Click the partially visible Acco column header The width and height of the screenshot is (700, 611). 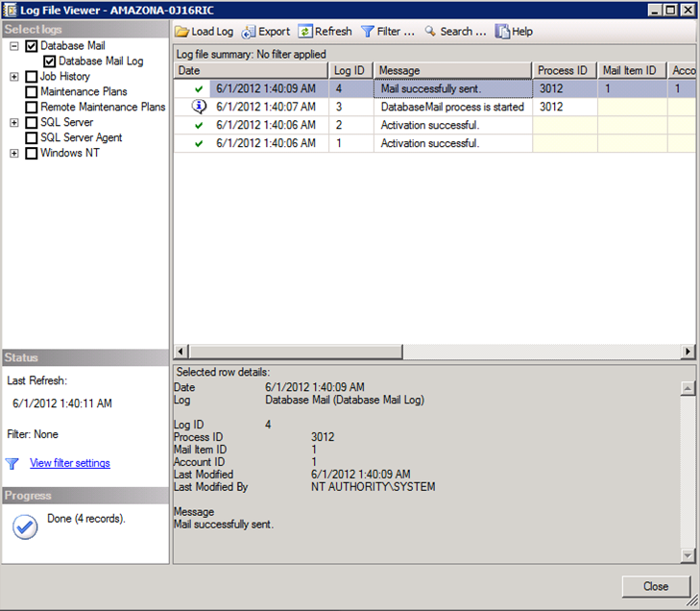(682, 70)
